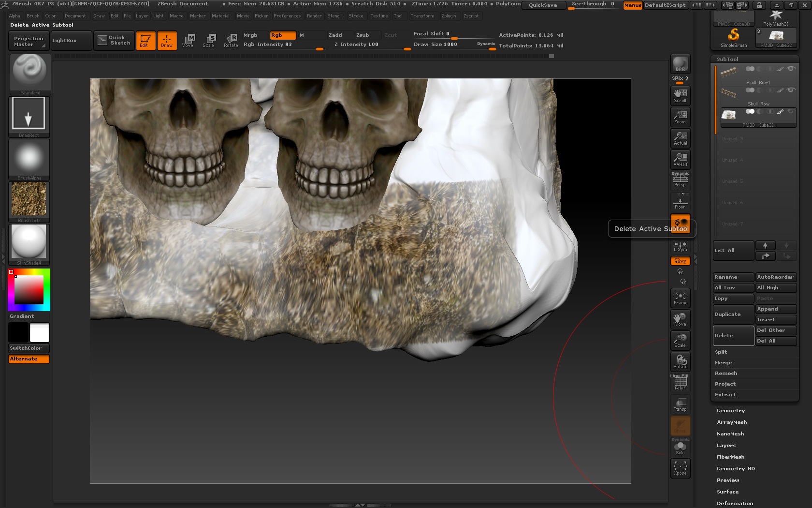The height and width of the screenshot is (508, 812).
Task: Click the QuickSave button
Action: [x=543, y=5]
